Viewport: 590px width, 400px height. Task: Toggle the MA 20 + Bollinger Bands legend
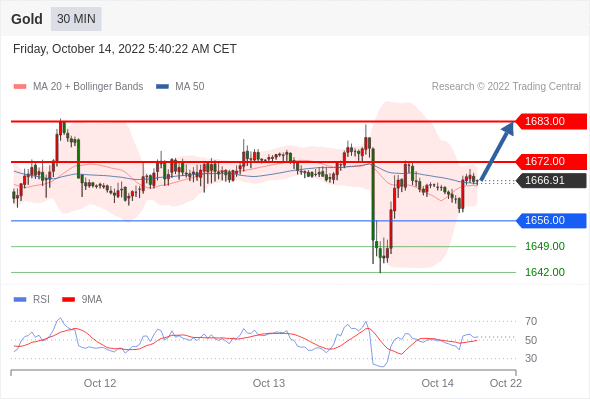coord(78,87)
